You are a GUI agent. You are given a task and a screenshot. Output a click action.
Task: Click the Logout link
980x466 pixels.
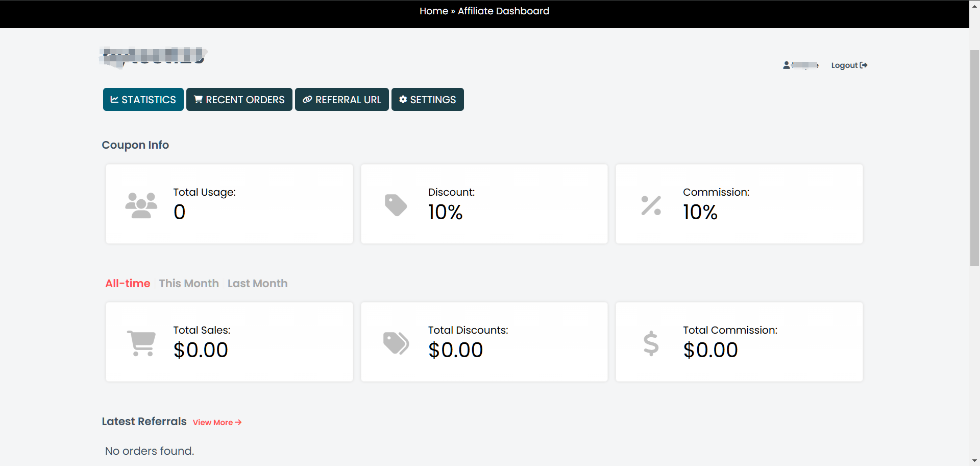point(849,65)
